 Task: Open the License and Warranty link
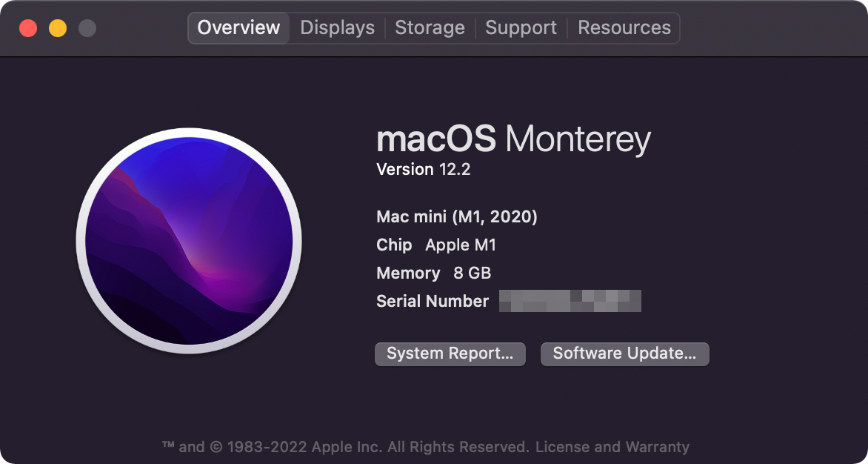tap(612, 447)
